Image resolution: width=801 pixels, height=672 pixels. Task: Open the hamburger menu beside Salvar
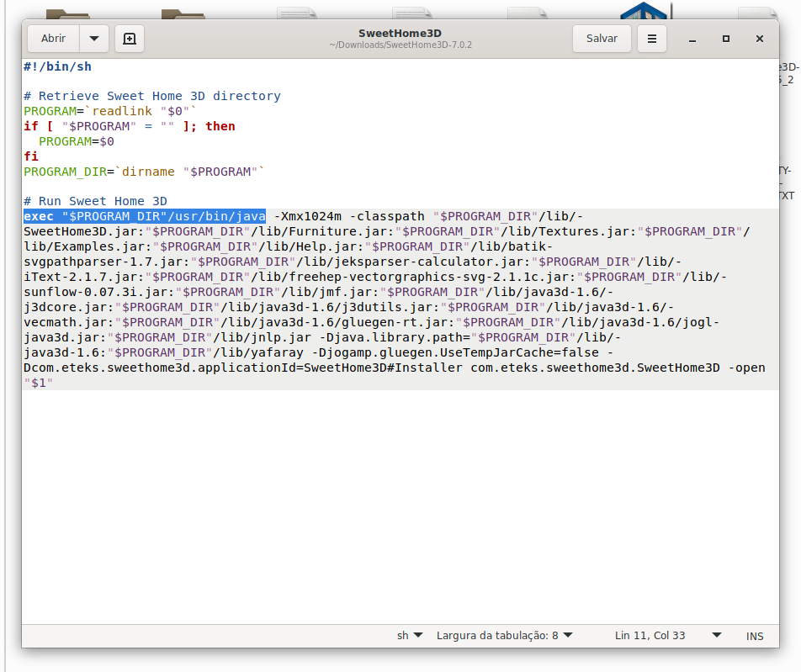tap(652, 39)
